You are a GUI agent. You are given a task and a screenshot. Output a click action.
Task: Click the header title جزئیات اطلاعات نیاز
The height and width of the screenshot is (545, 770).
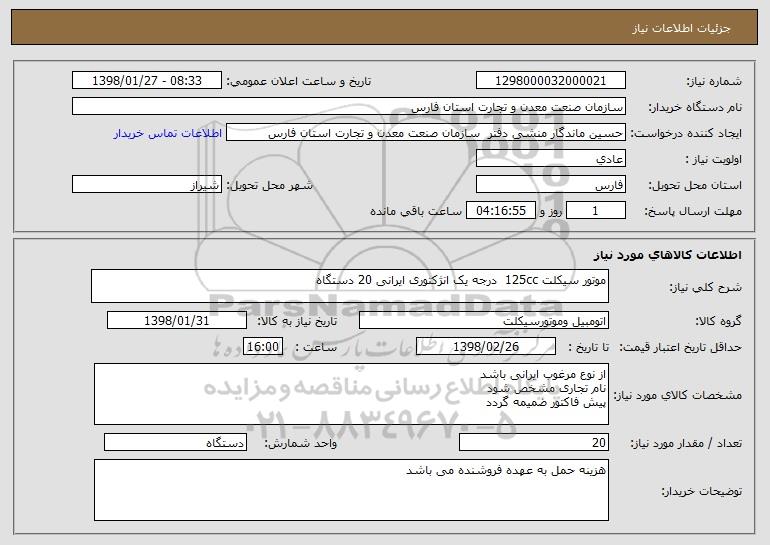[x=681, y=28]
